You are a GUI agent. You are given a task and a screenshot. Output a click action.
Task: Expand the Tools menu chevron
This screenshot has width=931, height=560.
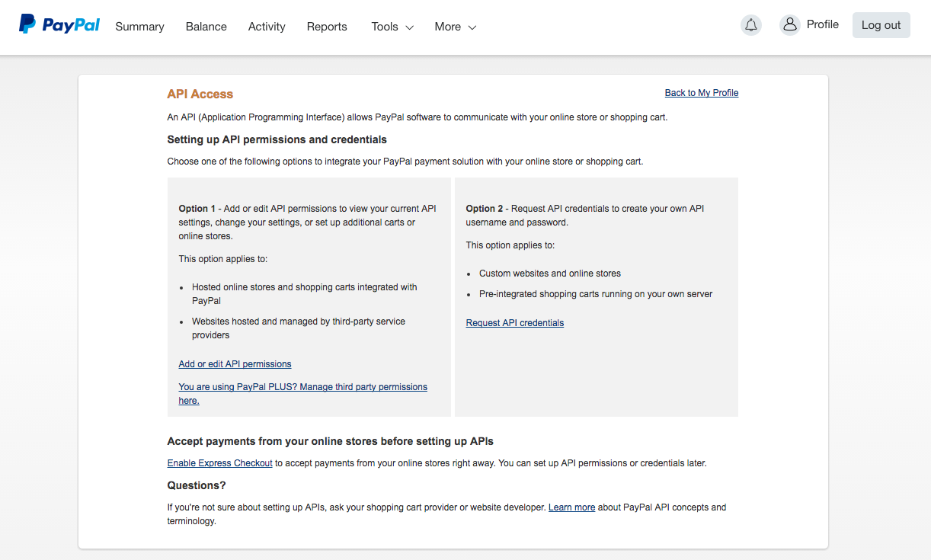(x=409, y=27)
